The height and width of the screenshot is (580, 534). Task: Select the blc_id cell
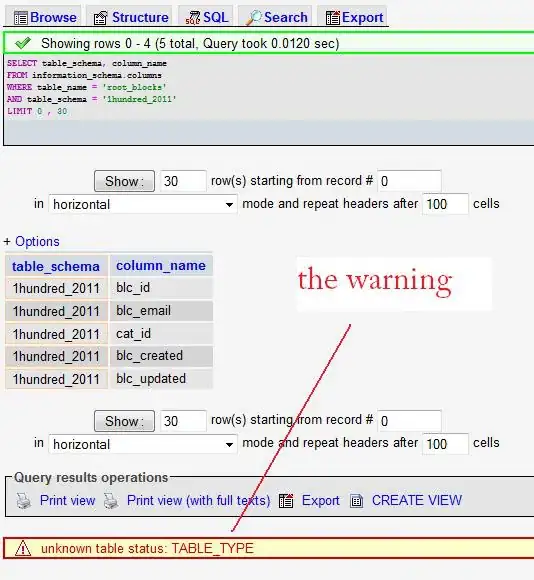click(x=161, y=288)
